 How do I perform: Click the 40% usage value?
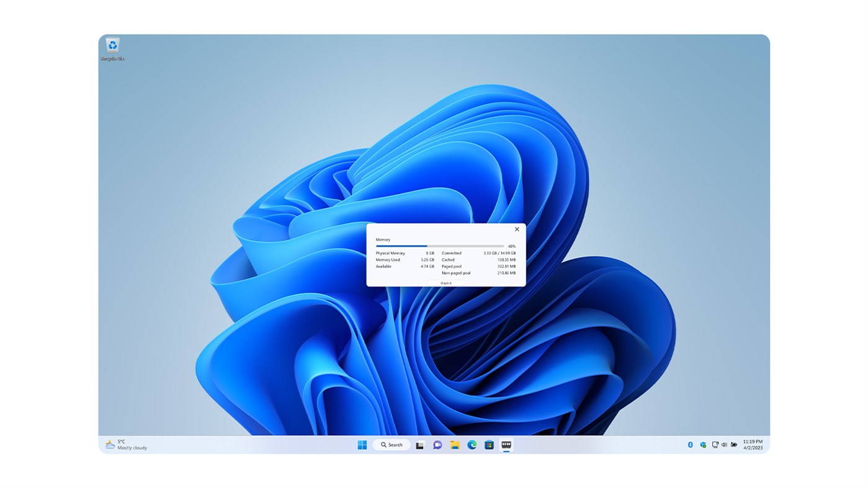tap(512, 246)
